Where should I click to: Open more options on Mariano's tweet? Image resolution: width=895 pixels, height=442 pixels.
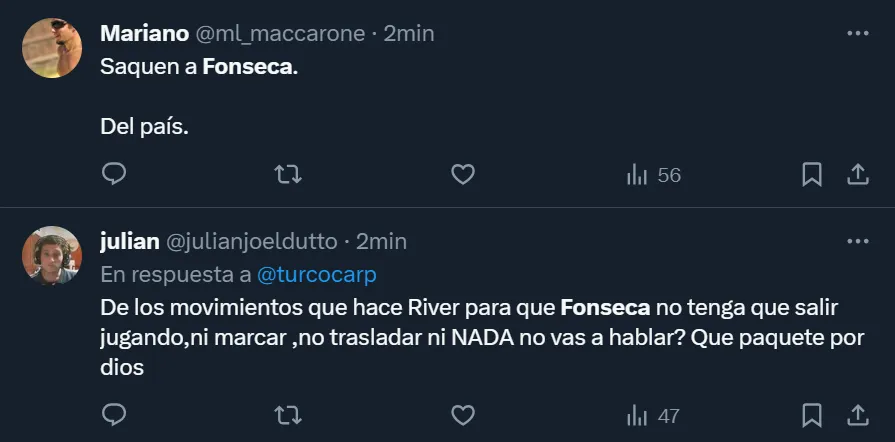(857, 33)
